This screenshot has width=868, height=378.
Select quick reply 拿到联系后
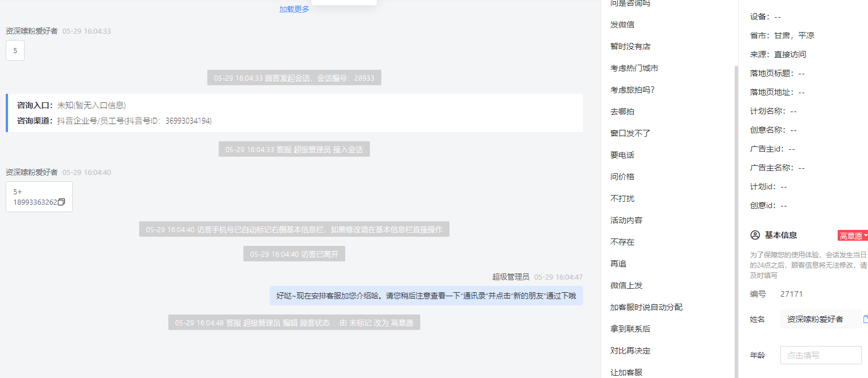630,329
